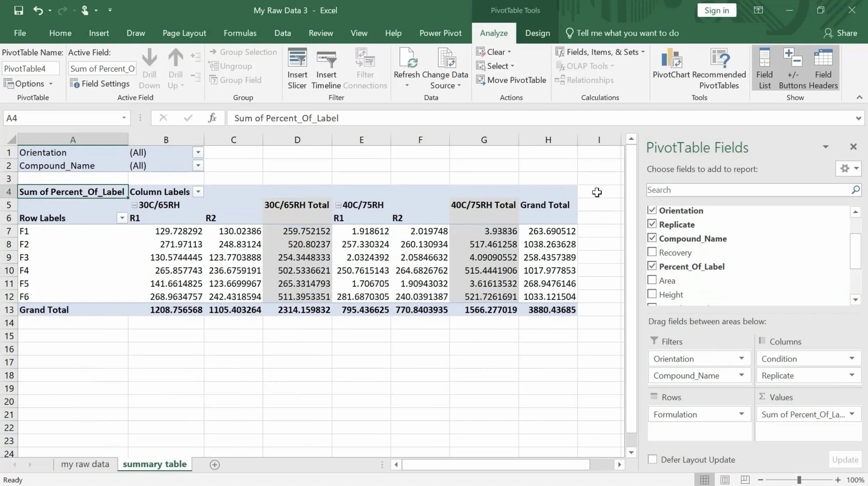Open the Orientation filter dropdown in B1
Viewport: 868px width, 486px height.
198,152
